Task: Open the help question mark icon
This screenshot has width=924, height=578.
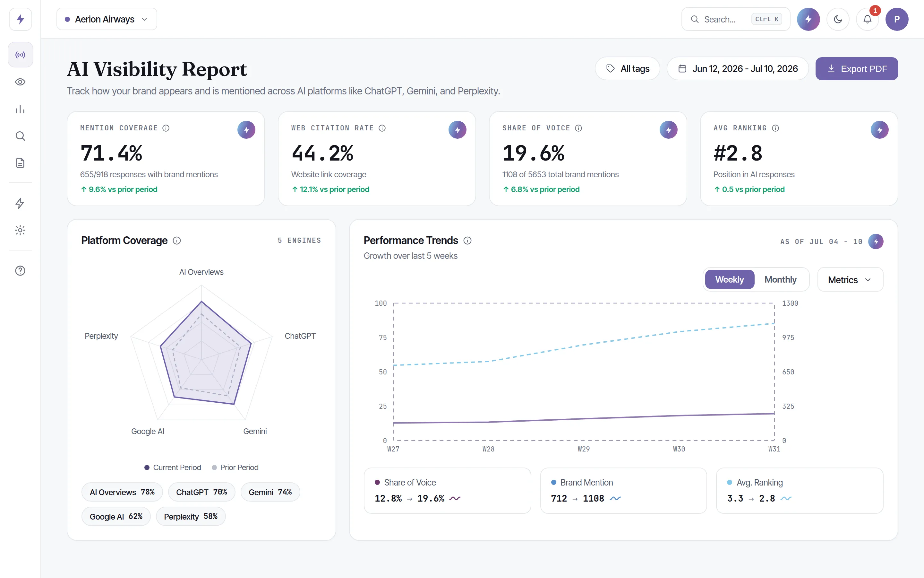Action: point(20,271)
